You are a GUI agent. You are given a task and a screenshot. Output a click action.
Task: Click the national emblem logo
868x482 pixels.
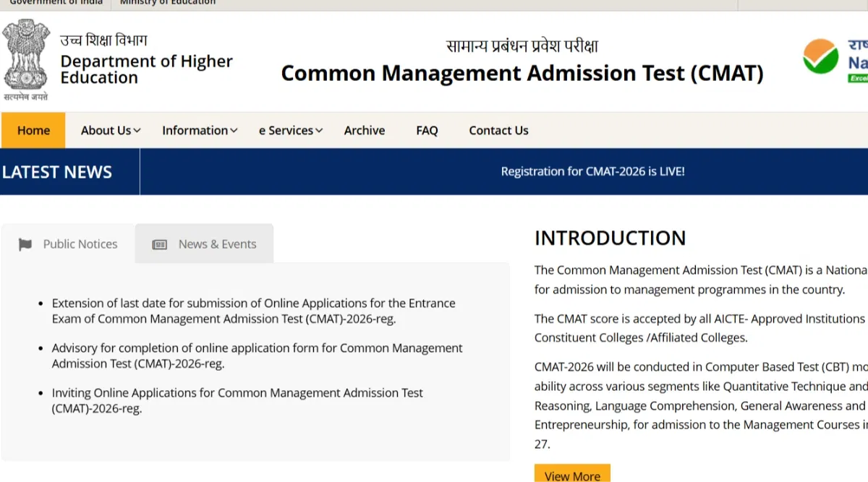26,56
